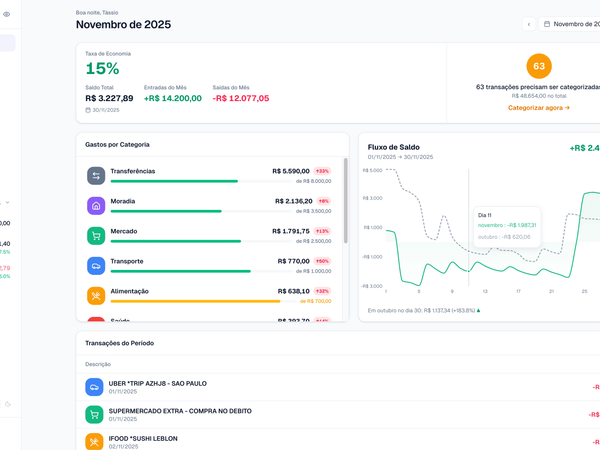Toggle the eye visibility icon in sidebar
This screenshot has height=450, width=600.
(x=7, y=14)
